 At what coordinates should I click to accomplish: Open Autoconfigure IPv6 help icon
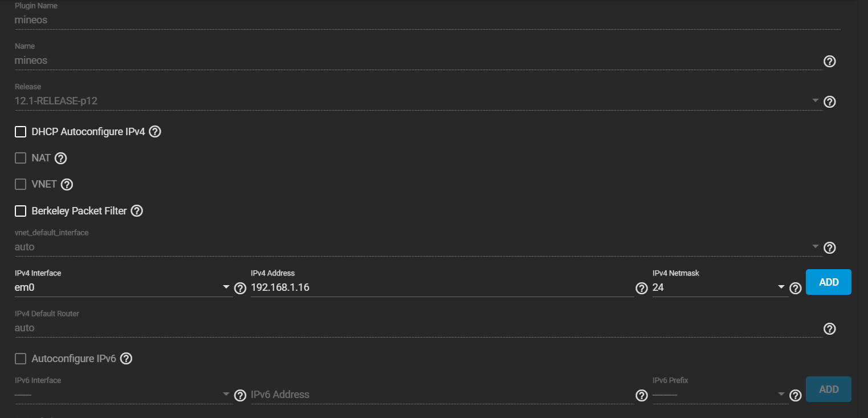coord(127,359)
